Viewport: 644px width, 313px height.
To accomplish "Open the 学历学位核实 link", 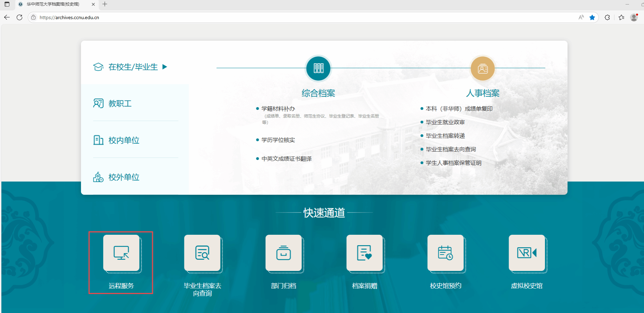I will click(x=278, y=140).
